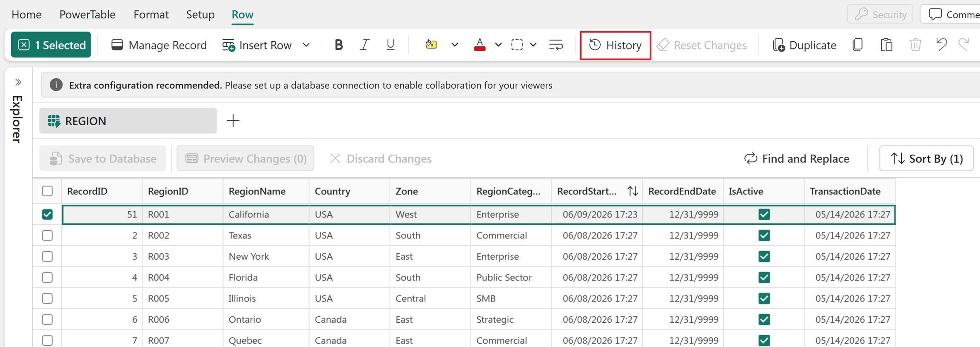Click the Zone column header
The image size is (980, 347).
pyautogui.click(x=430, y=191)
